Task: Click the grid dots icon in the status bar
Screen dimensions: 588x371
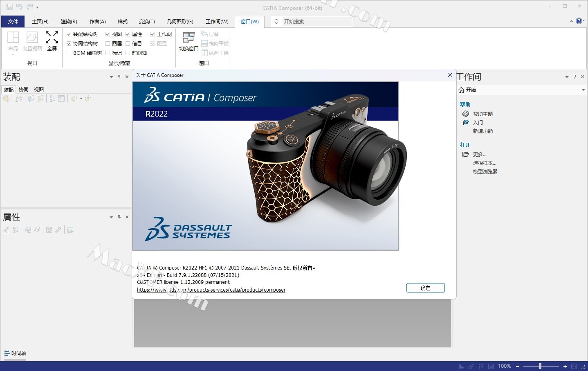Action: click(x=481, y=366)
